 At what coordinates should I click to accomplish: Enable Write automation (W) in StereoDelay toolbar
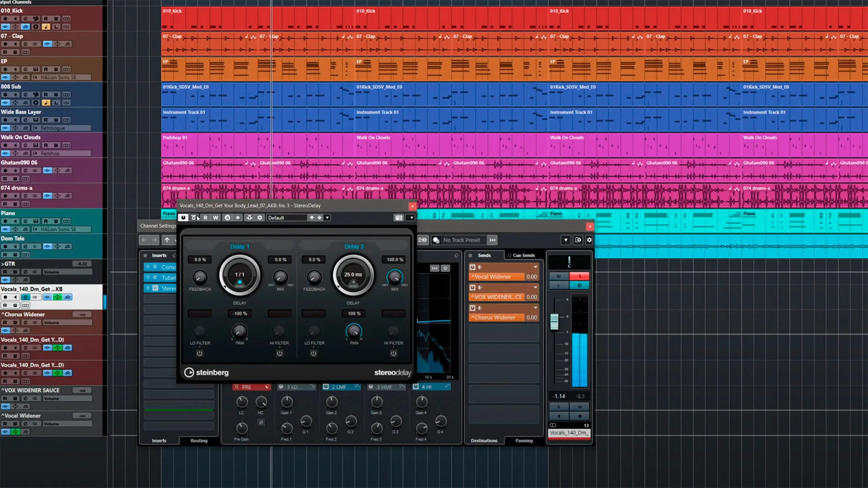(x=216, y=218)
